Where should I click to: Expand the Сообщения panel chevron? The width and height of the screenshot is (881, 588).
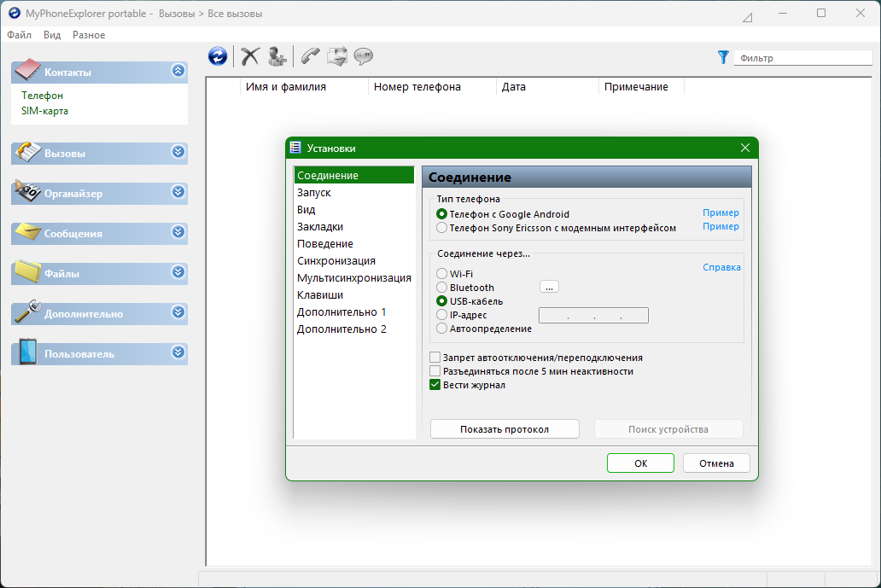click(x=178, y=232)
